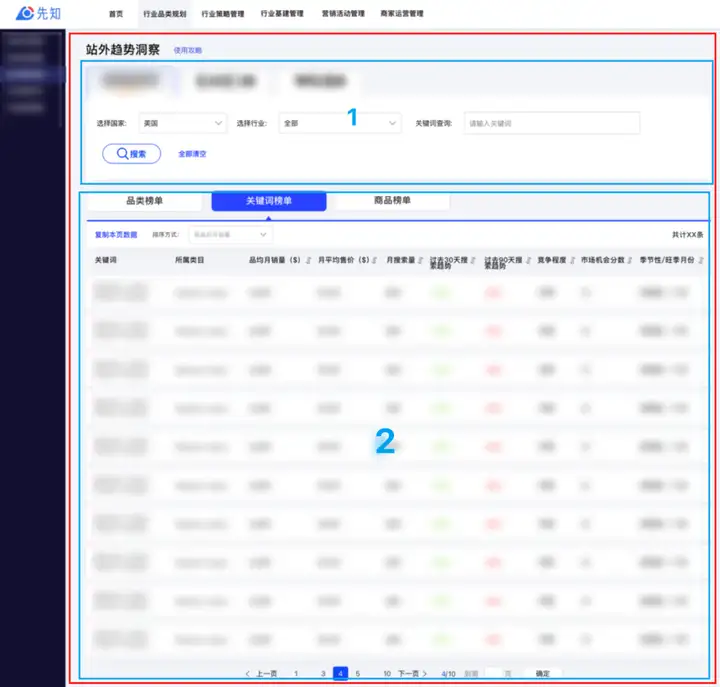Select page 5 in pagination
720x687 pixels.
click(358, 674)
